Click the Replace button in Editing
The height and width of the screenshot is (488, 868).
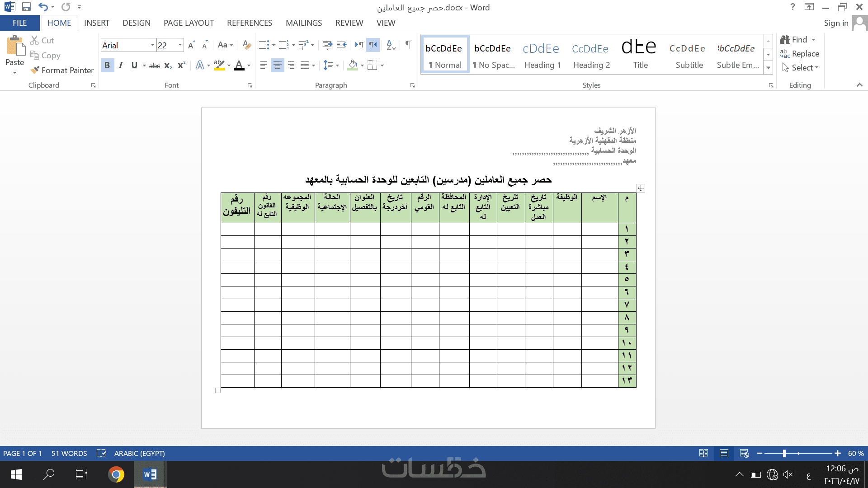(799, 54)
